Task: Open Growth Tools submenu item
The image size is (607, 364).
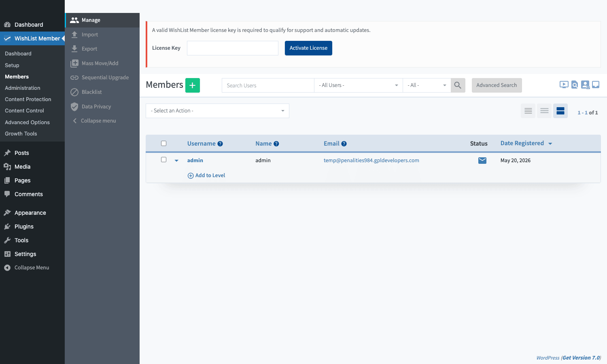Action: click(x=21, y=133)
